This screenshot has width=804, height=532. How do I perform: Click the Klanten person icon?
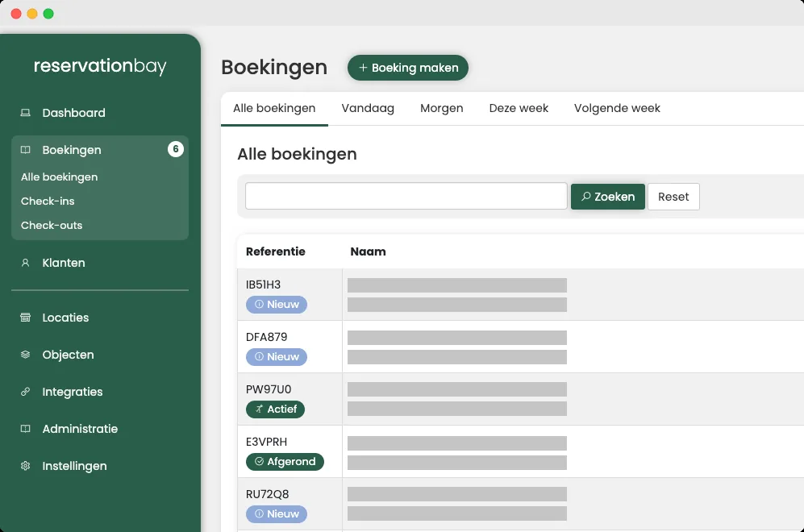tap(25, 263)
